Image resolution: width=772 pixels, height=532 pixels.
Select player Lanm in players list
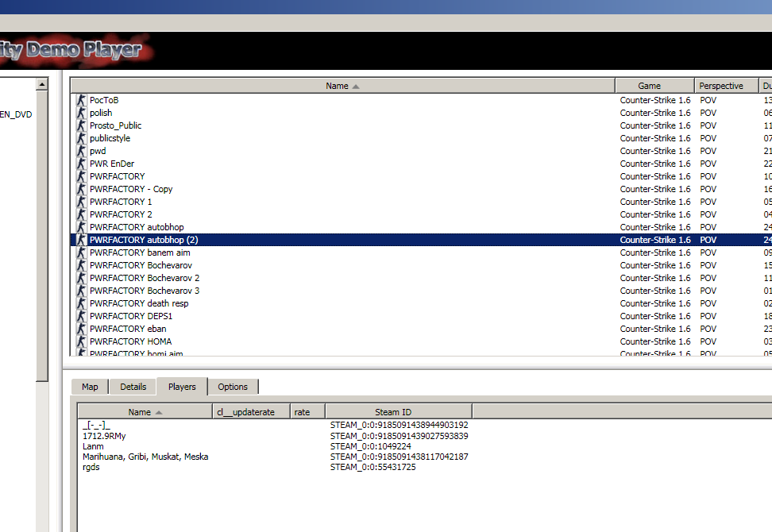pyautogui.click(x=93, y=446)
